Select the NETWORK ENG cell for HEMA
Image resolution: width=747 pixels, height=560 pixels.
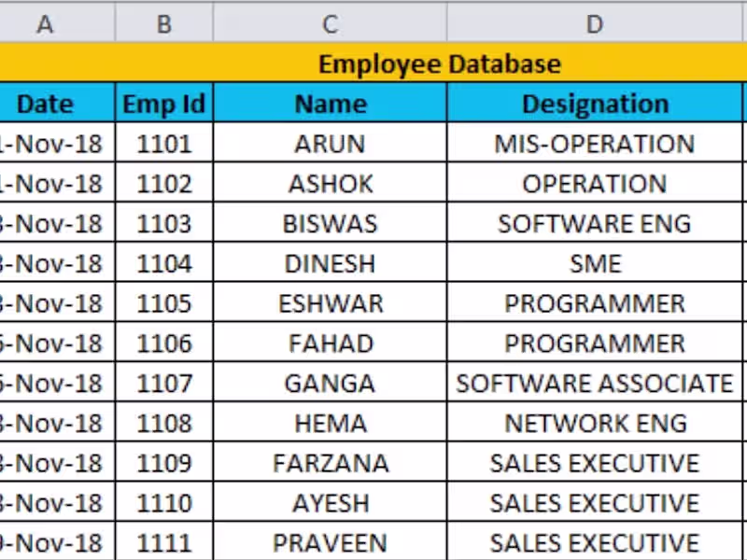point(594,423)
